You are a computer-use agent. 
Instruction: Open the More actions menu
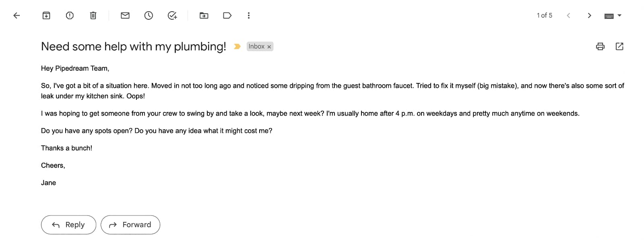(249, 15)
